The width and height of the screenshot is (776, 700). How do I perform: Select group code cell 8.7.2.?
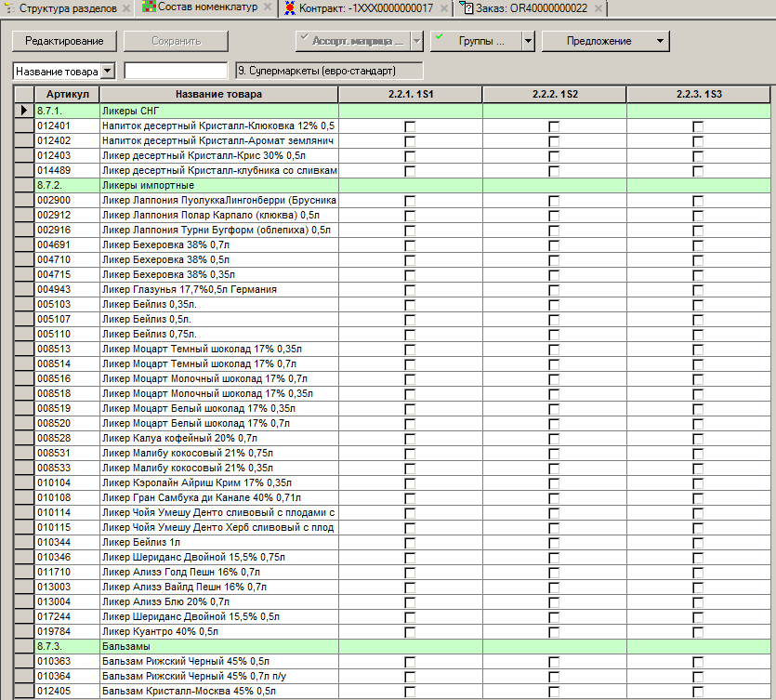(67, 185)
